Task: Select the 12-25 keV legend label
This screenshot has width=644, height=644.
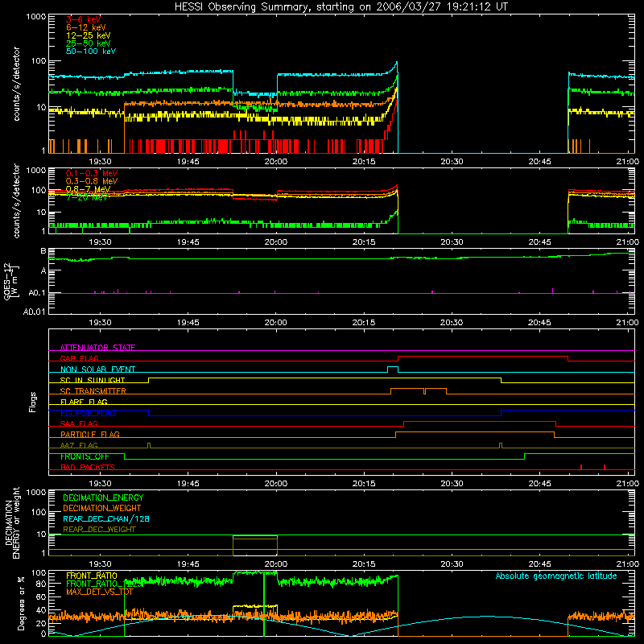Action: 88,35
